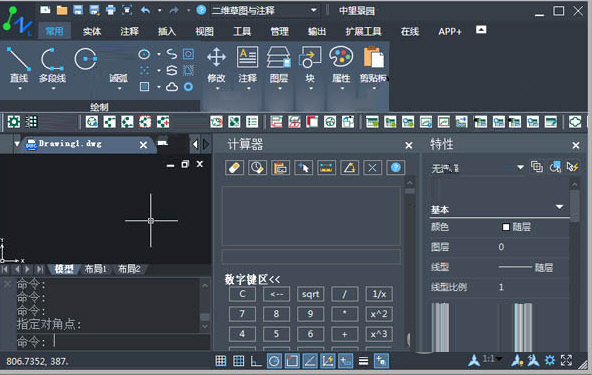Click the calculator x^2 button
Screen dimensions: 592x375
[379, 314]
